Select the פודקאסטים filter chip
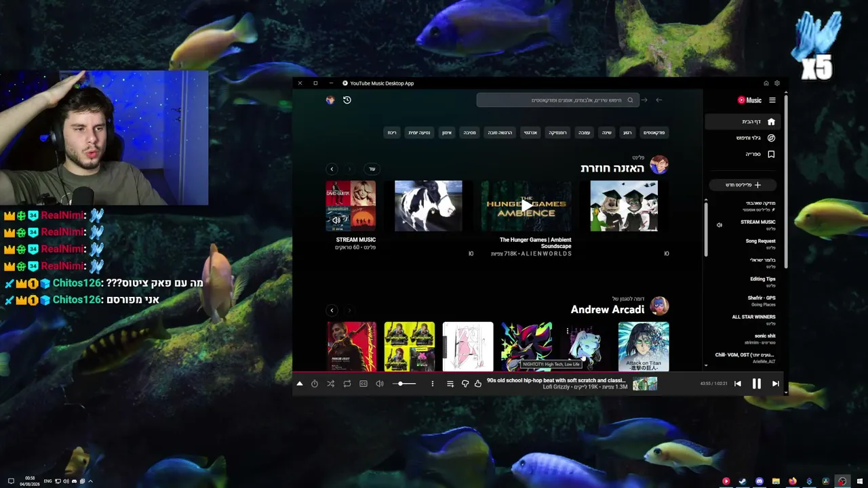Viewport: 868px width, 488px height. click(654, 133)
